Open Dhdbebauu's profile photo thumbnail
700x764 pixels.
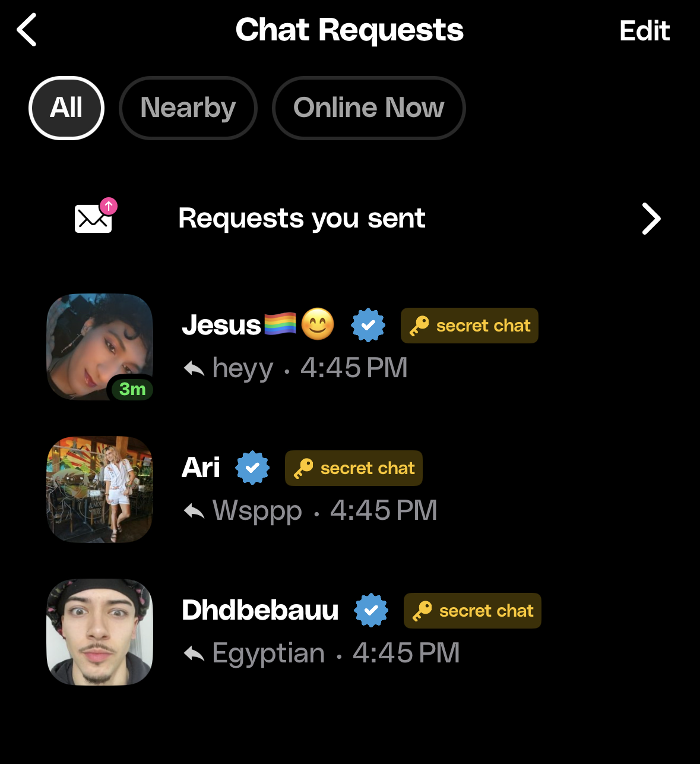(x=100, y=632)
